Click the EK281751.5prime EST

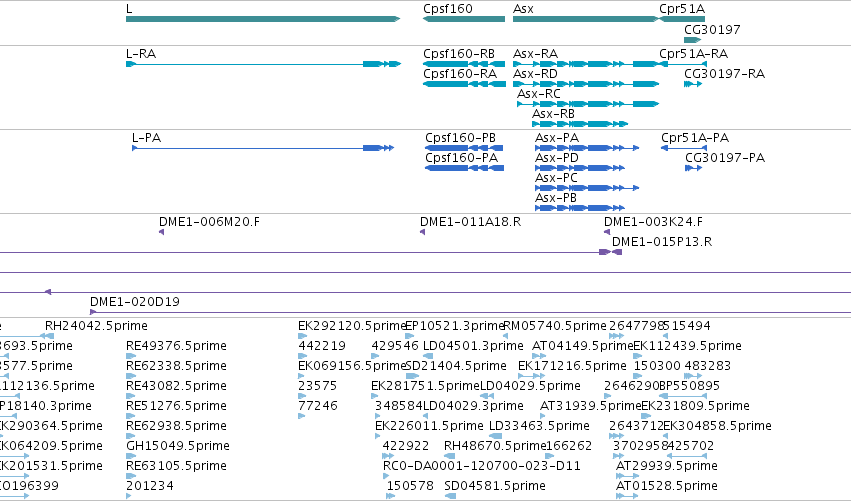pos(426,386)
